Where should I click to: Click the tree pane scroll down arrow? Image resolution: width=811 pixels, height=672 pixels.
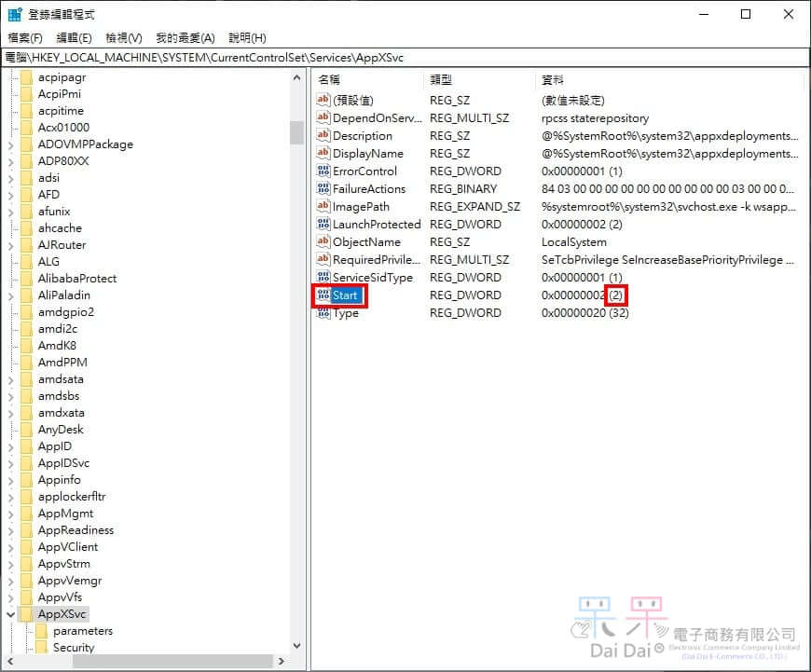click(296, 645)
